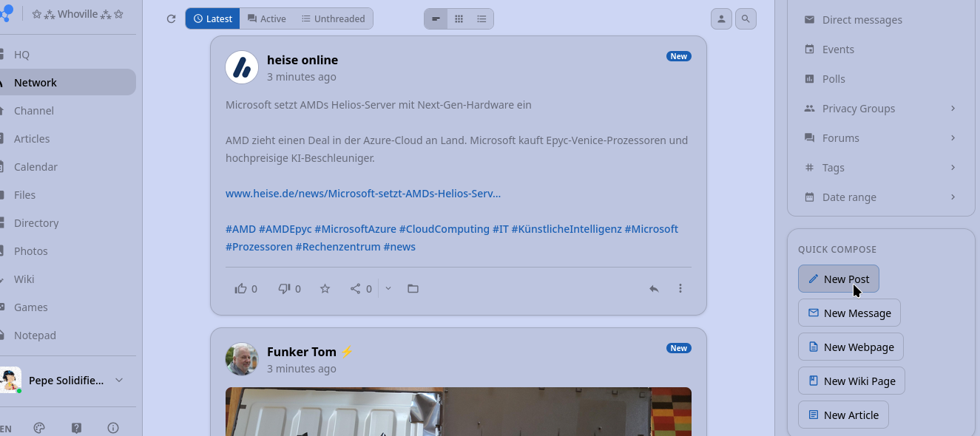Open the Funker Tom post image
Image resolution: width=980 pixels, height=436 pixels.
[459, 412]
